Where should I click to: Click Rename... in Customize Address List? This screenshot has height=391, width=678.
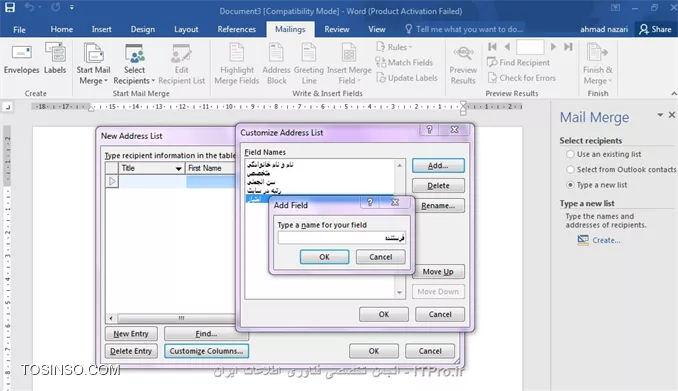(x=438, y=206)
